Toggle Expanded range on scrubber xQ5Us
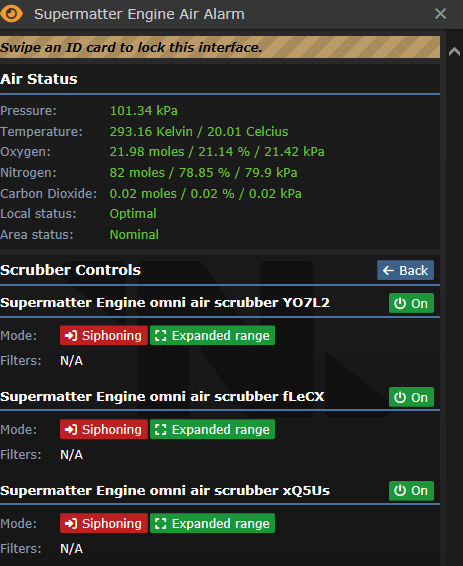 point(212,523)
